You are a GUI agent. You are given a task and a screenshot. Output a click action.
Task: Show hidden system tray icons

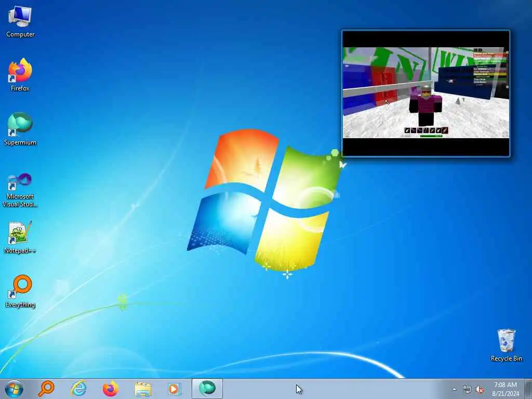[x=454, y=389]
